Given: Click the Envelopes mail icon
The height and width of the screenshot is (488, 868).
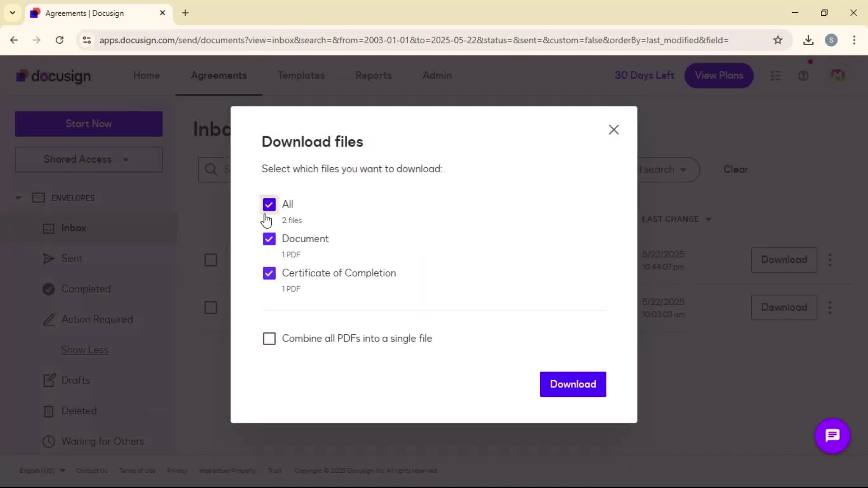Looking at the screenshot, I should click(x=38, y=198).
